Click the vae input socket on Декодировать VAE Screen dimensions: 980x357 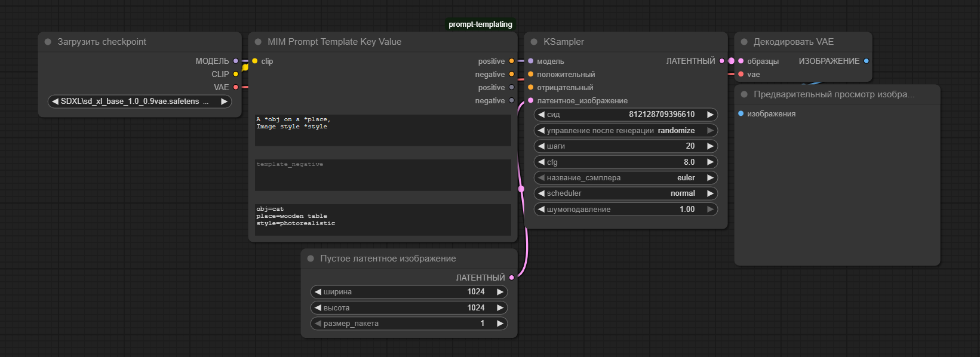click(741, 74)
